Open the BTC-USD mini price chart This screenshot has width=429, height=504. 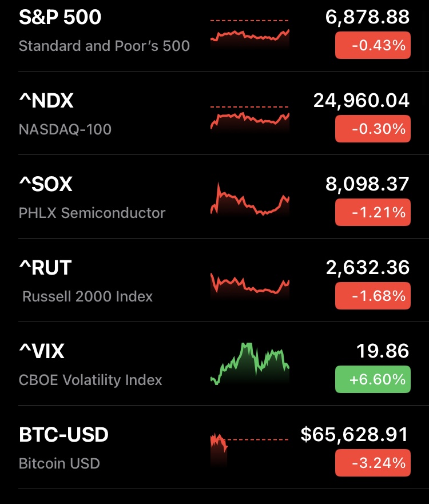click(x=250, y=449)
